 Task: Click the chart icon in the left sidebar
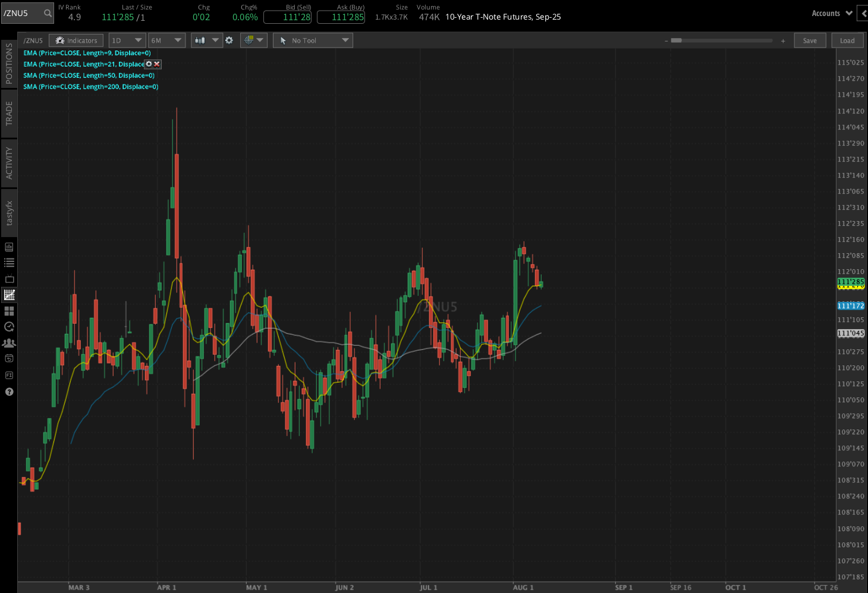9,295
